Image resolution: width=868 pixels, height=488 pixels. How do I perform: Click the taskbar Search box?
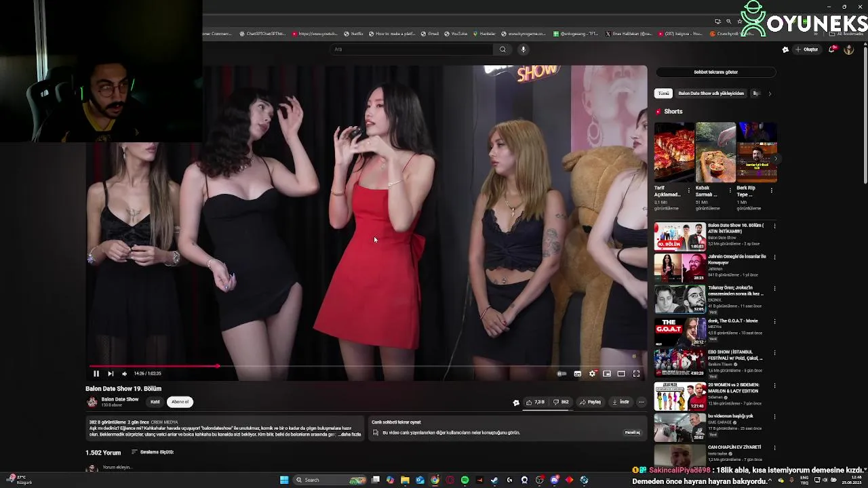pos(330,480)
